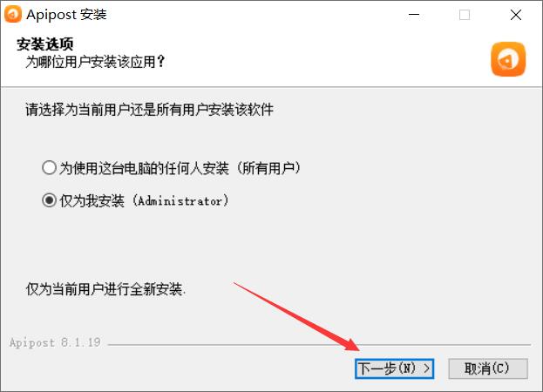Click the chevron arrow on the 下一步 button
This screenshot has height=392, width=543.
427,368
